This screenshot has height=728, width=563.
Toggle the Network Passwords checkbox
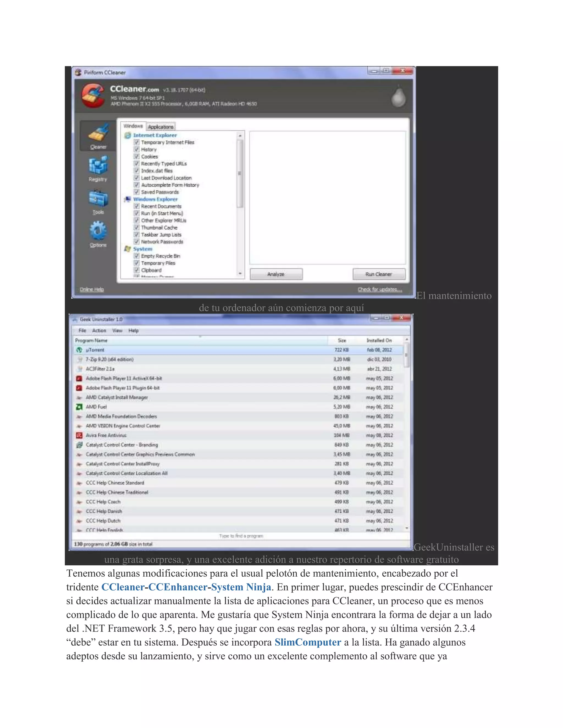click(x=136, y=242)
